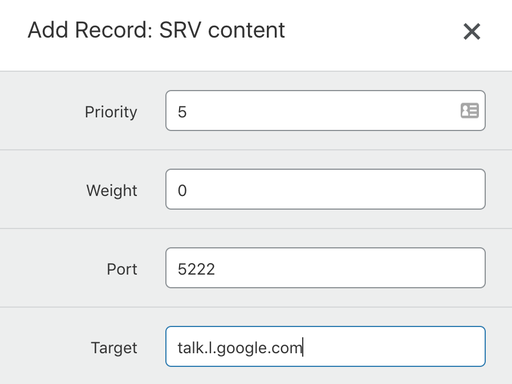Viewport: 512px width, 384px height.
Task: Click the Priority field label
Action: click(111, 112)
